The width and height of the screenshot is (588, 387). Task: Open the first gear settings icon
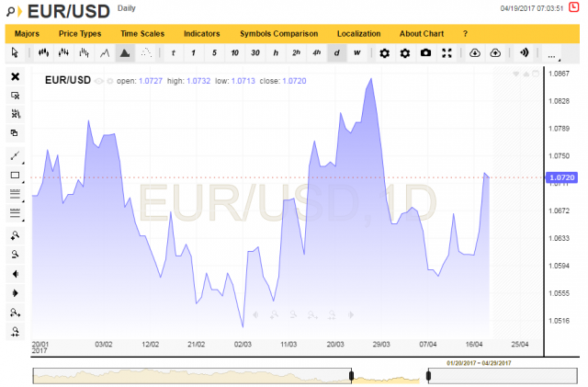pyautogui.click(x=384, y=53)
